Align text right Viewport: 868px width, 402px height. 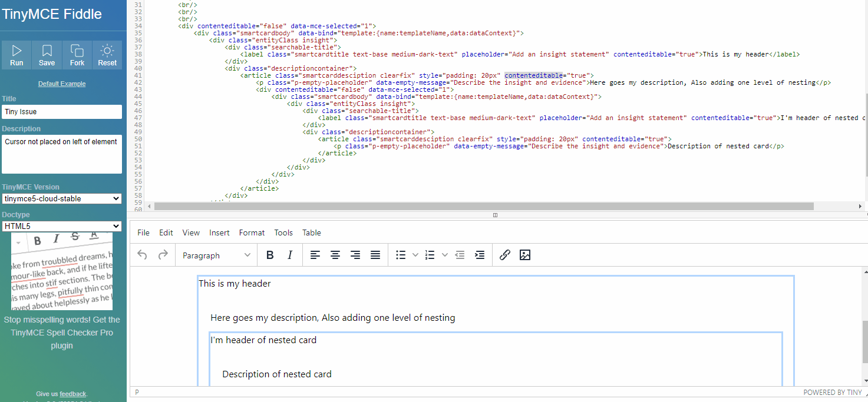tap(355, 255)
